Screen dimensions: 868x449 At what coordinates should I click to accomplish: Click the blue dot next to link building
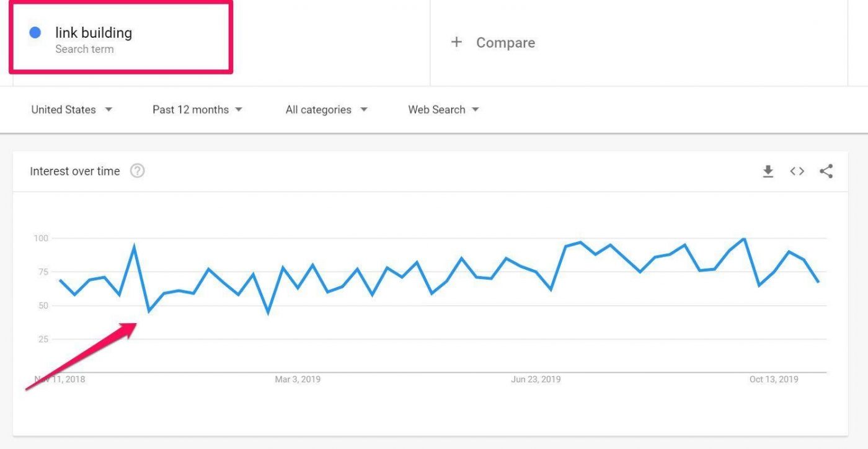pyautogui.click(x=35, y=33)
